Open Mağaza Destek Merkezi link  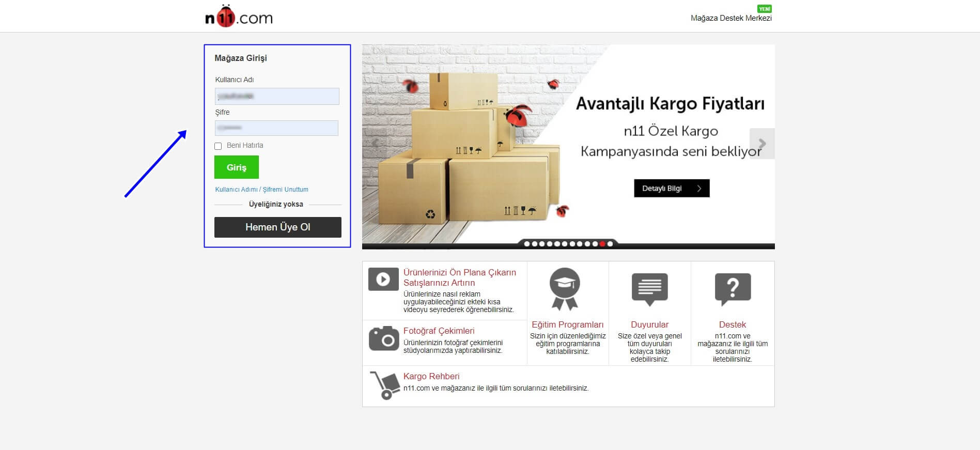731,18
